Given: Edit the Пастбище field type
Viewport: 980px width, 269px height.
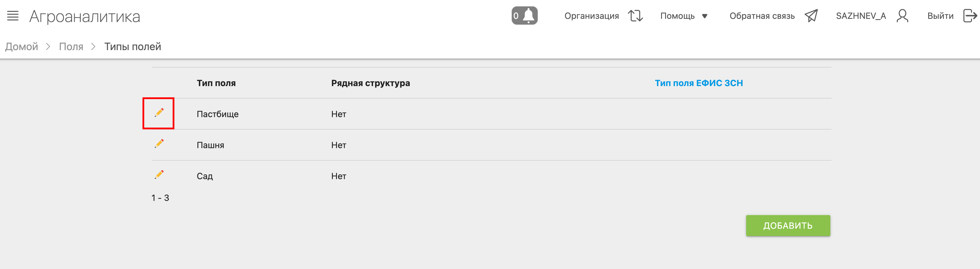Looking at the screenshot, I should pos(159,112).
